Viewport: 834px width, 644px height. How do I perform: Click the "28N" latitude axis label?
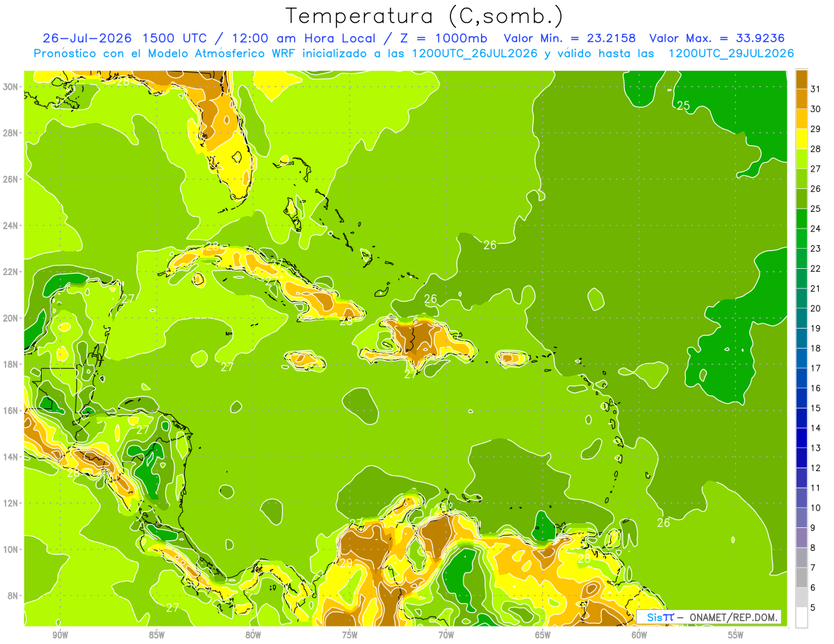point(10,133)
